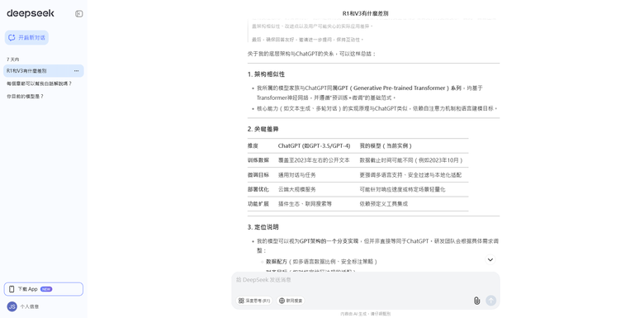
Task: Click the line 关于我的底层架构与ChatGPT的关系
Action: coord(312,54)
